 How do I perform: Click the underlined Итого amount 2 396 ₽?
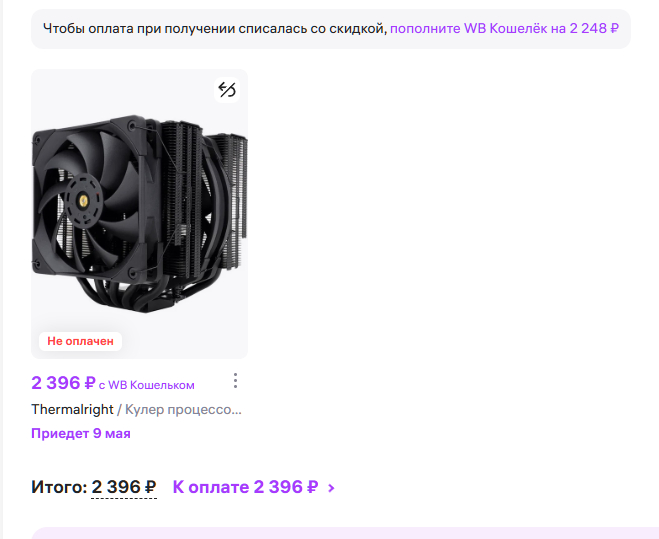[x=124, y=487]
